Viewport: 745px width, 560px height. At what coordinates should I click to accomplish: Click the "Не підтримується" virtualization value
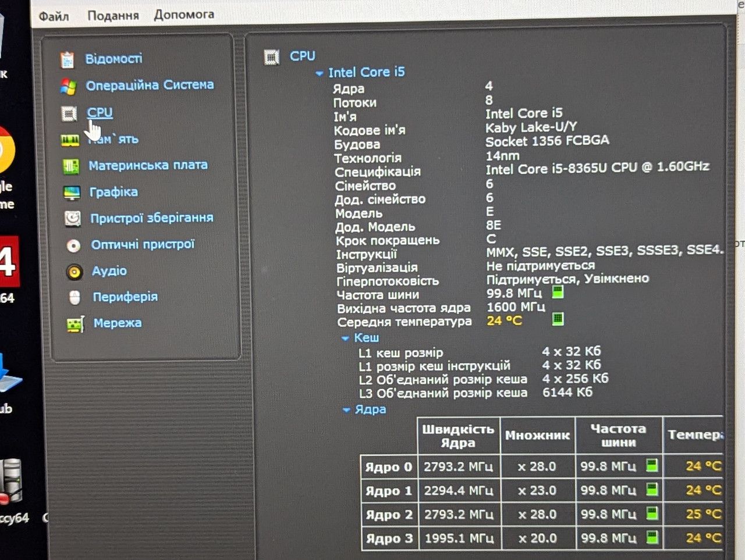tap(541, 266)
